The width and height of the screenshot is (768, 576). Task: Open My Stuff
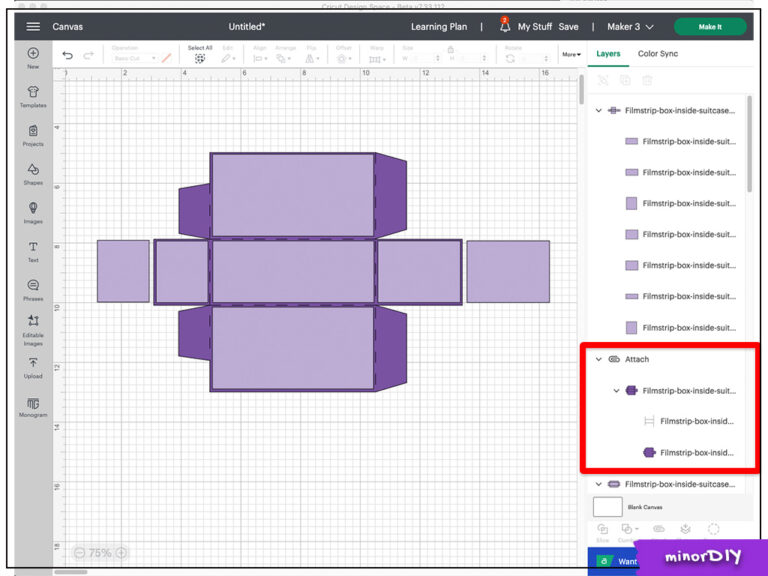click(535, 26)
